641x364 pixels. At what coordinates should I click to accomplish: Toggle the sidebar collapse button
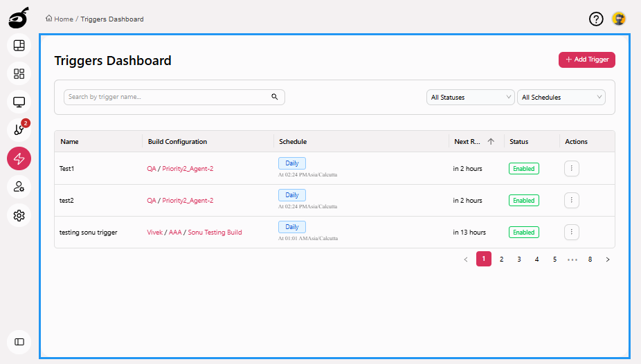(x=19, y=342)
